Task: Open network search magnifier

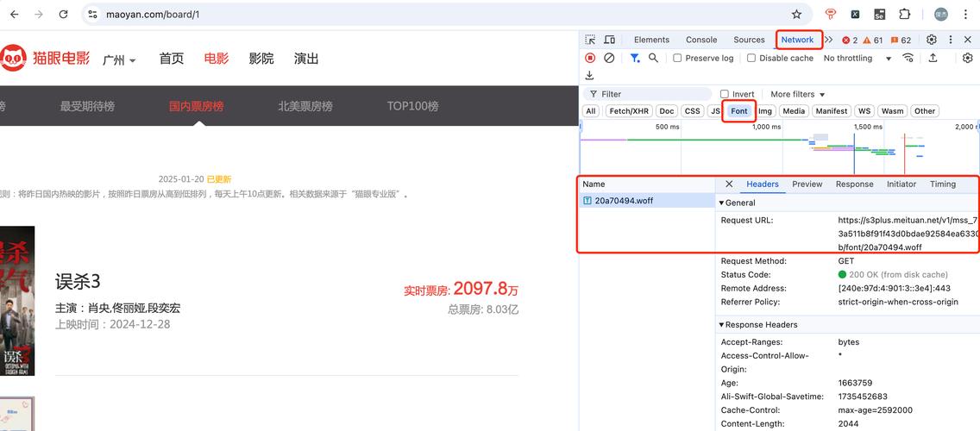Action: [x=653, y=58]
